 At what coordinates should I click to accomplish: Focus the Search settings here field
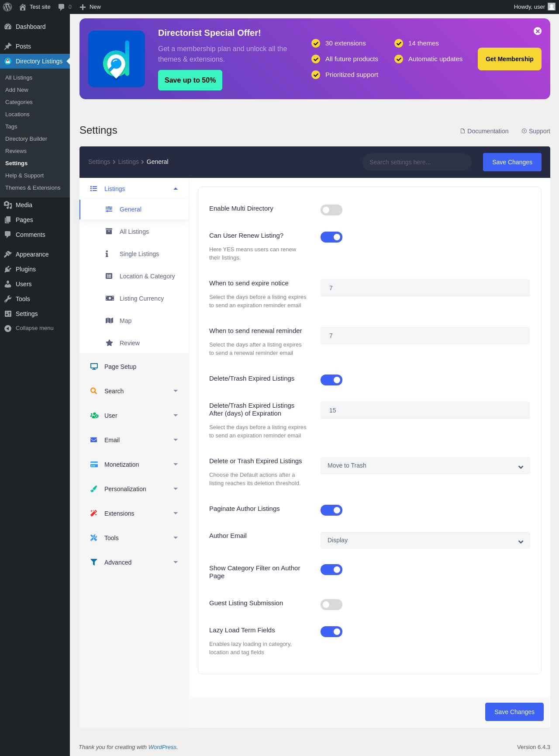(417, 162)
